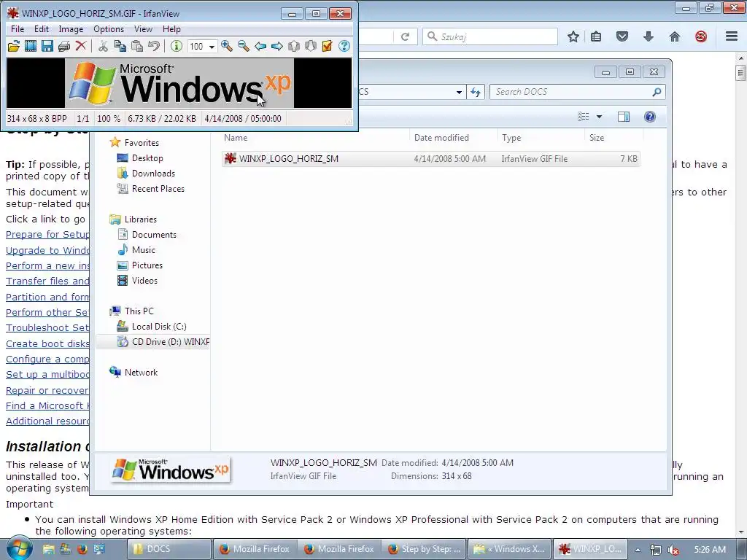Open a file with IrfanView's folder icon
Screen dimensions: 747x560
point(14,46)
